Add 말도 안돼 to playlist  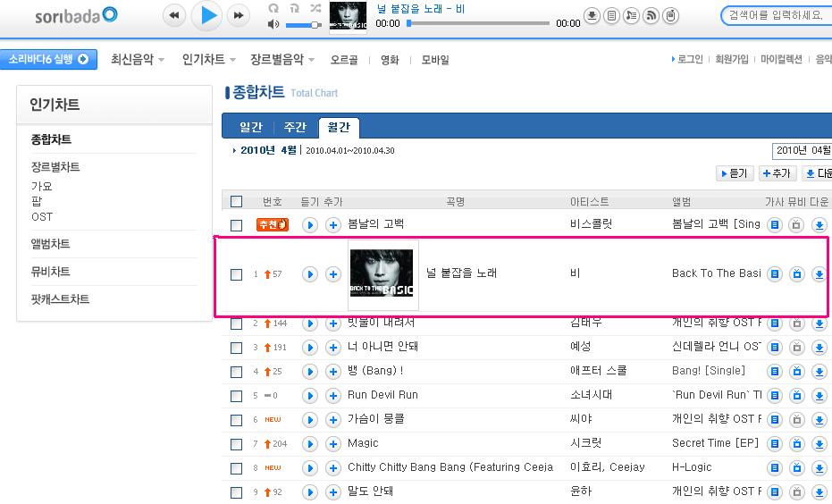333,492
